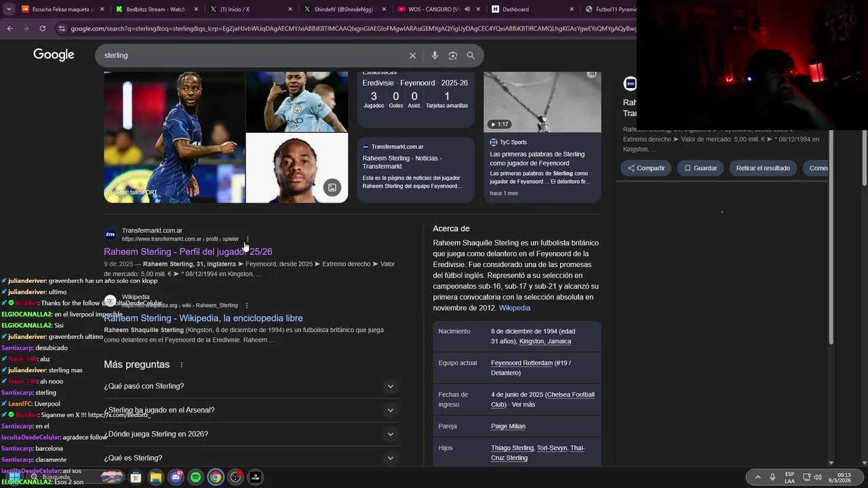Close the Escucha Fekaa maqueta tab
868x488 pixels.
coord(102,9)
